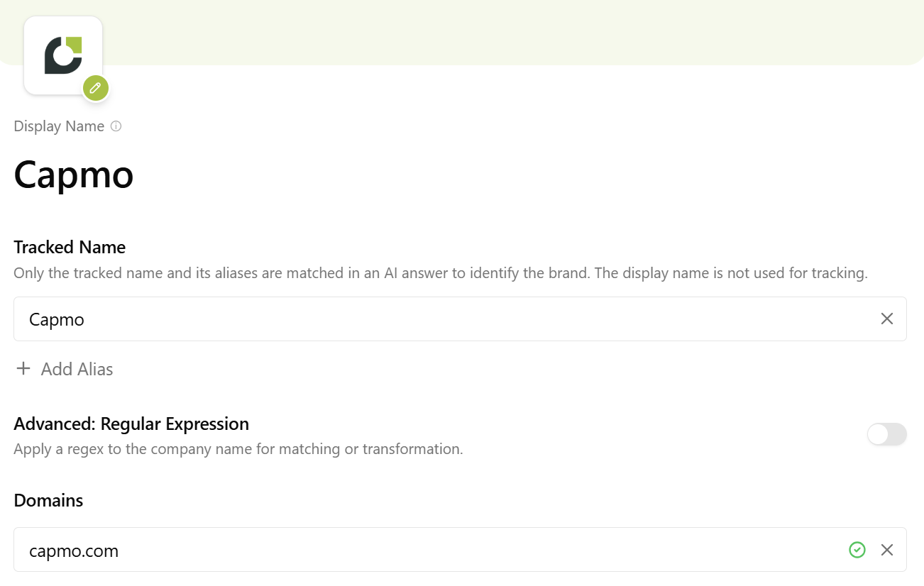Click the green pencil icon on the brand logo

[x=95, y=88]
